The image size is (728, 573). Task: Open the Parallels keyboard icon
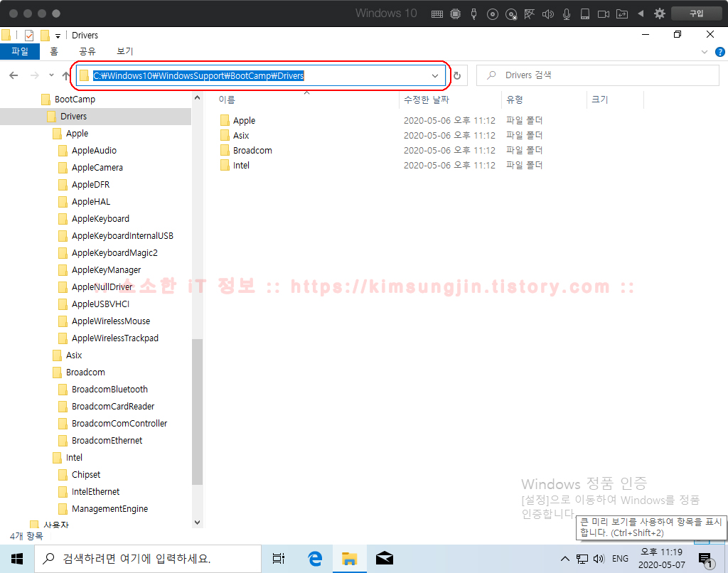437,14
